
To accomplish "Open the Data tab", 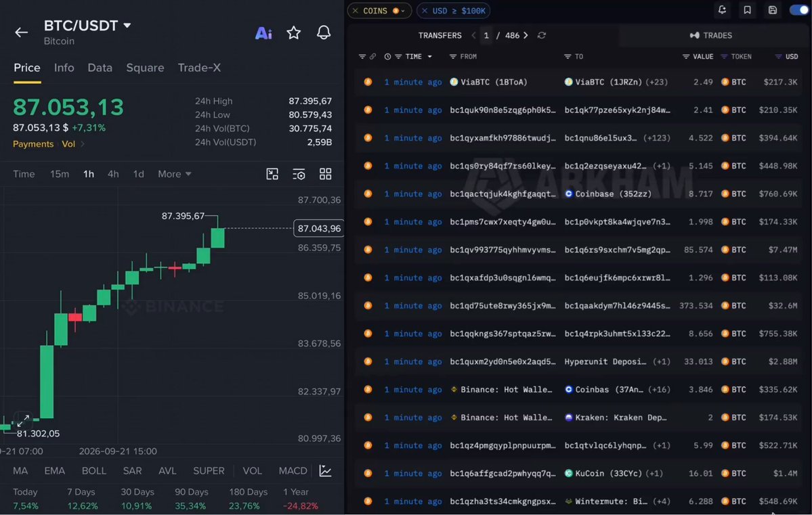I will 100,68.
